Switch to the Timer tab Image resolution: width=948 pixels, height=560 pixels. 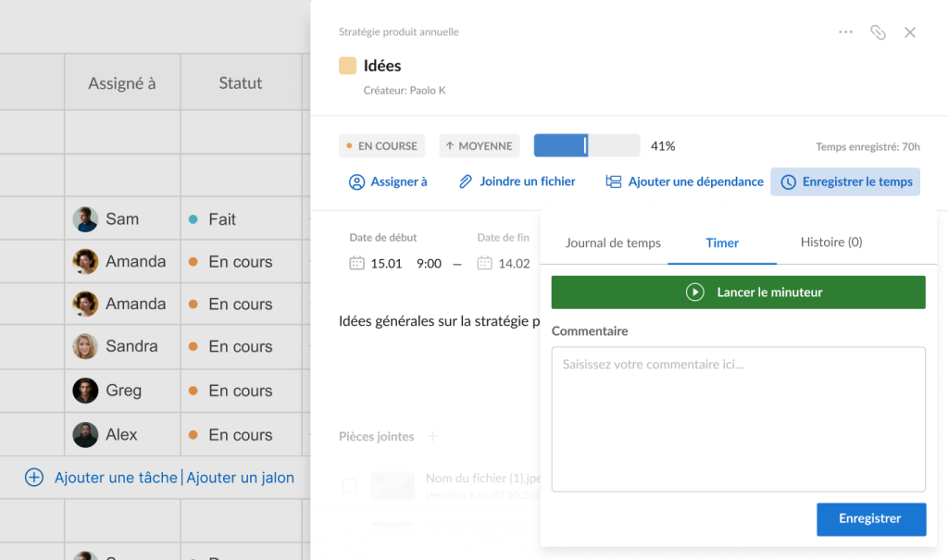[722, 243]
